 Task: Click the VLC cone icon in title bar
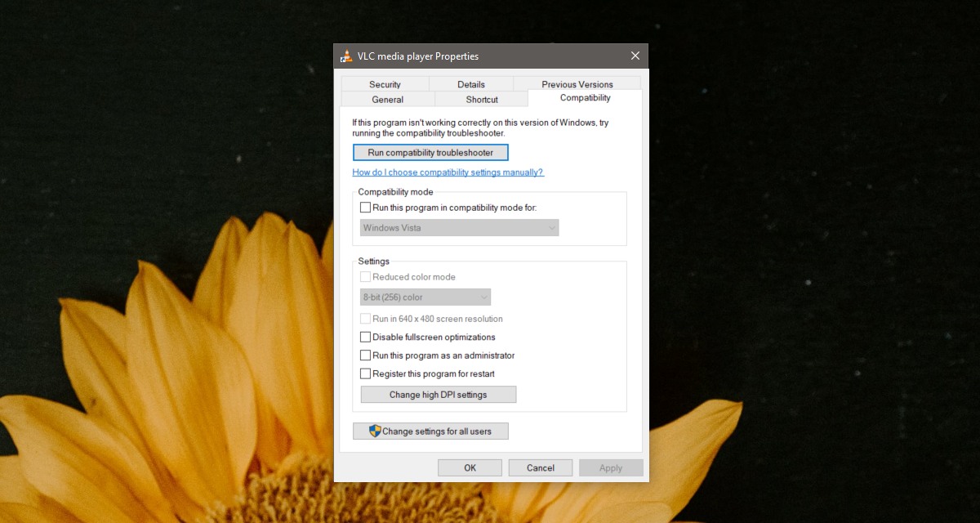point(346,56)
